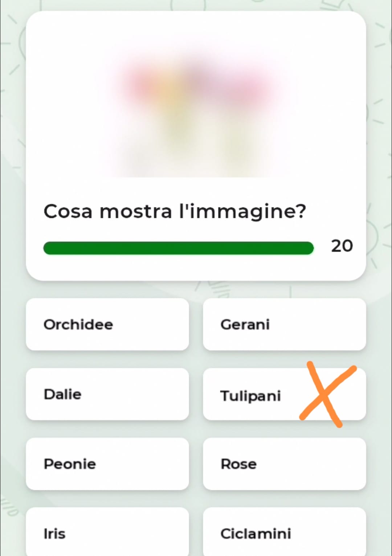
Task: Pick the Iris answer option
Action: [107, 532]
